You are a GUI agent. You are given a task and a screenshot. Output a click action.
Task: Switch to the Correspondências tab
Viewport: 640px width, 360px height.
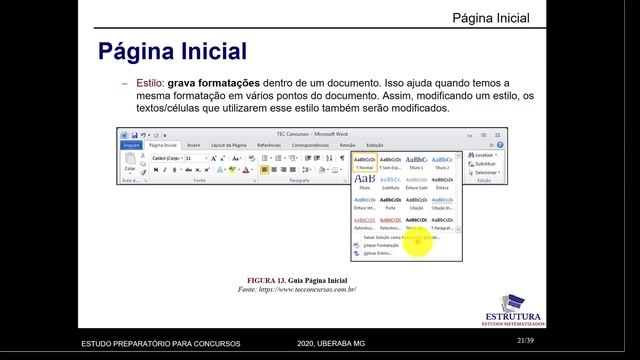pos(310,145)
